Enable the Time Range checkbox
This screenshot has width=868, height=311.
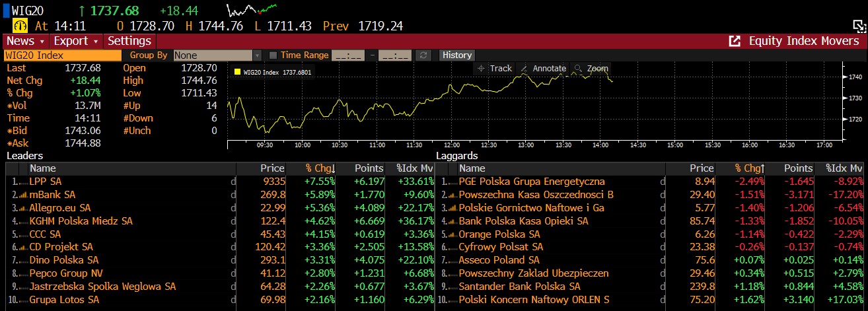[273, 55]
